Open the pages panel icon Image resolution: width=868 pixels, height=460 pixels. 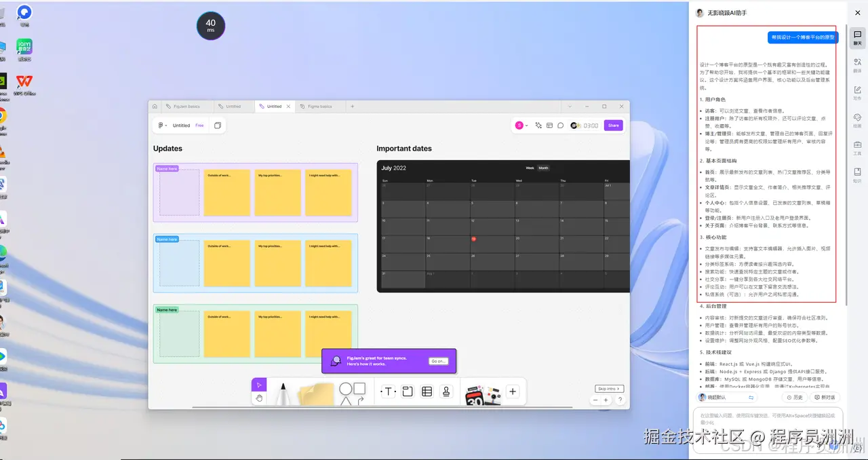pos(218,126)
